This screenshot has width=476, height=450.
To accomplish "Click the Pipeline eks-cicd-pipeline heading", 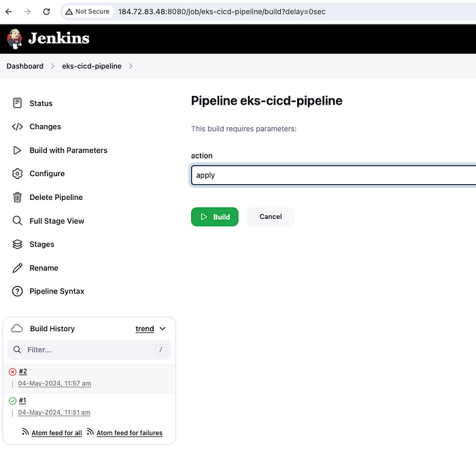I will [x=267, y=101].
